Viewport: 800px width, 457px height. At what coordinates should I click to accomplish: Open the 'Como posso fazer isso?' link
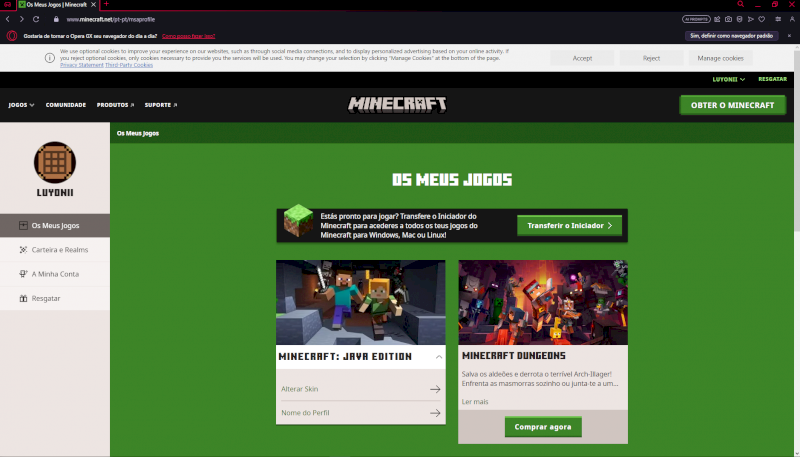pyautogui.click(x=189, y=36)
